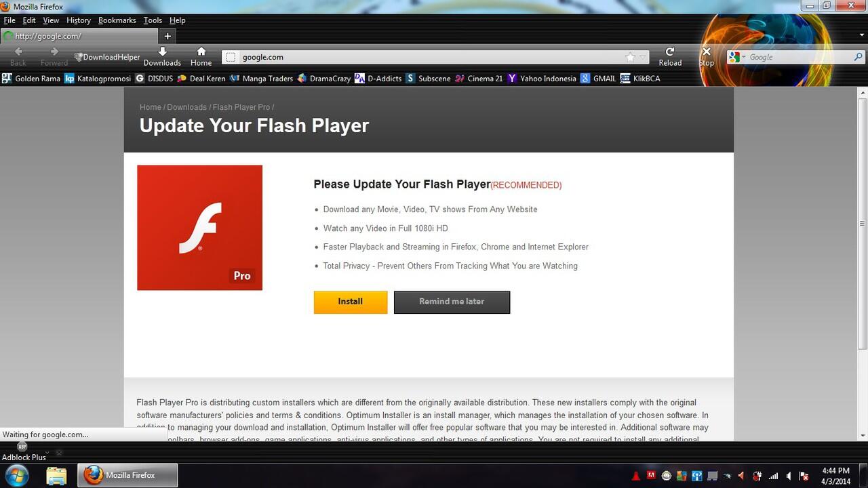Click the search magnifier icon

click(858, 57)
